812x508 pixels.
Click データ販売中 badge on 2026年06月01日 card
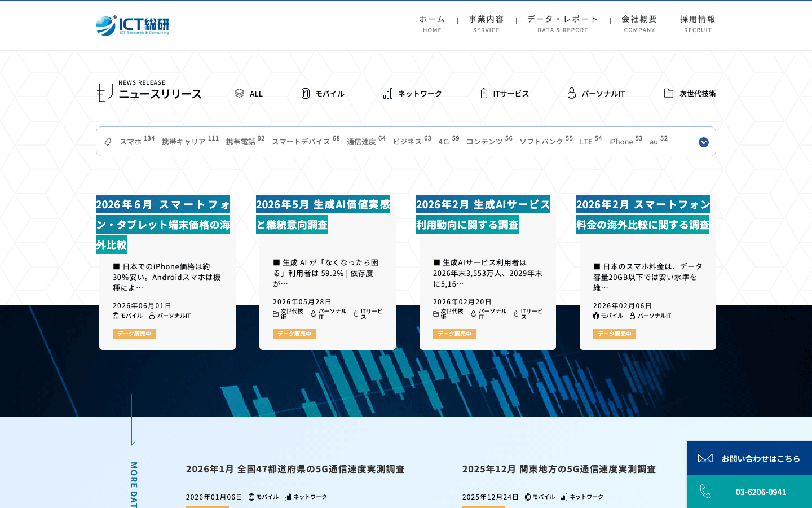(134, 334)
